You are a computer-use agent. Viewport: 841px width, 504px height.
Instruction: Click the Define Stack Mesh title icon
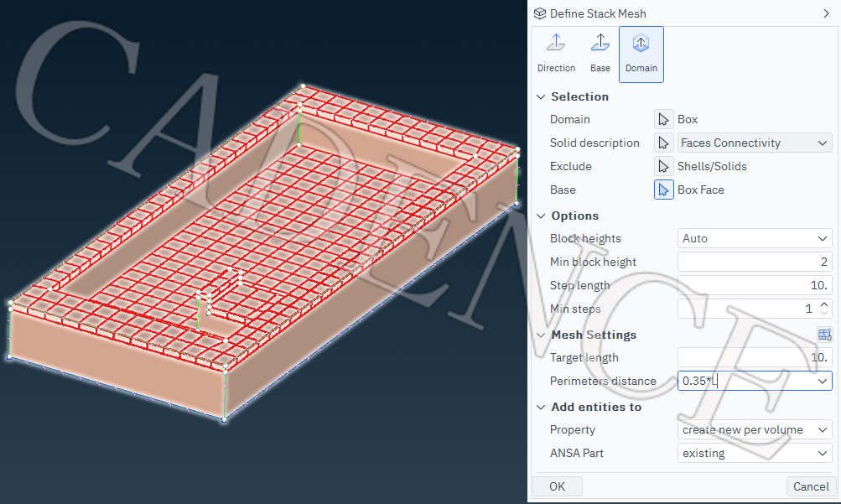tap(540, 13)
